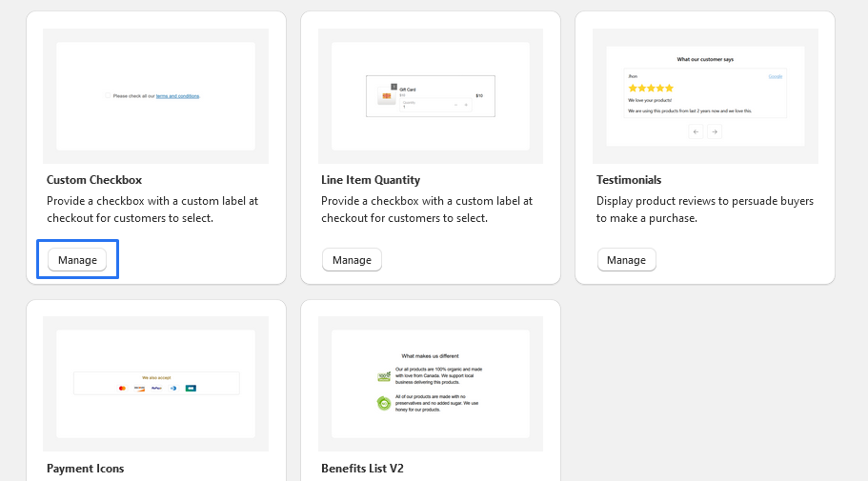
Task: Select the Benefits List V2 preview thumbnail
Action: pyautogui.click(x=430, y=384)
